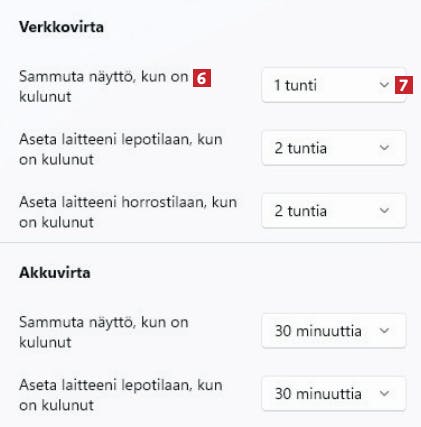Click the Verkkovirta section heading
Screen dimensions: 421x427
pos(61,27)
